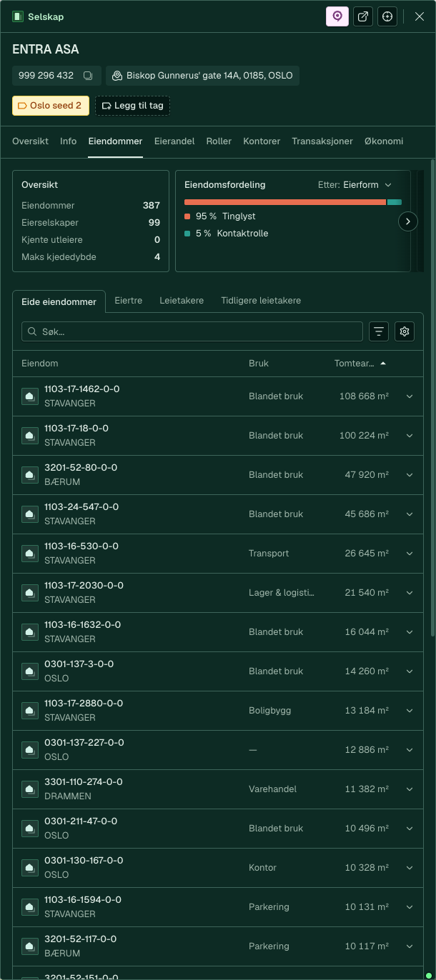Click the Eiendommer count 387

click(152, 206)
